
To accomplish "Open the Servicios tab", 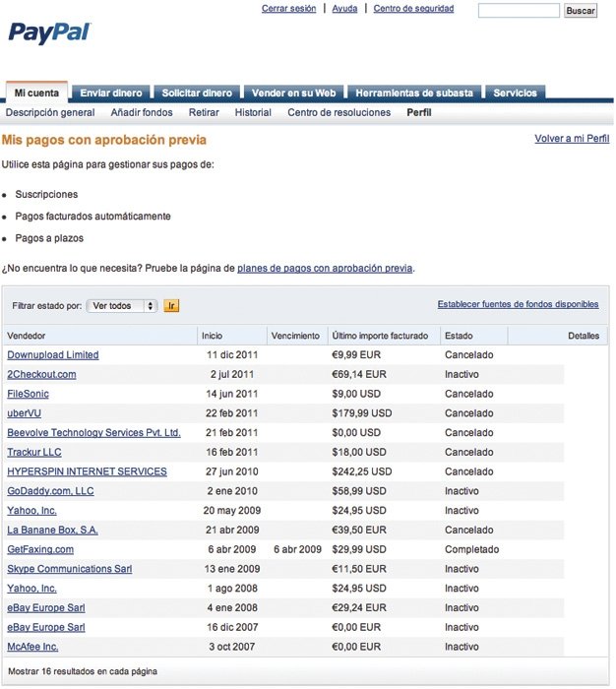I will [515, 93].
